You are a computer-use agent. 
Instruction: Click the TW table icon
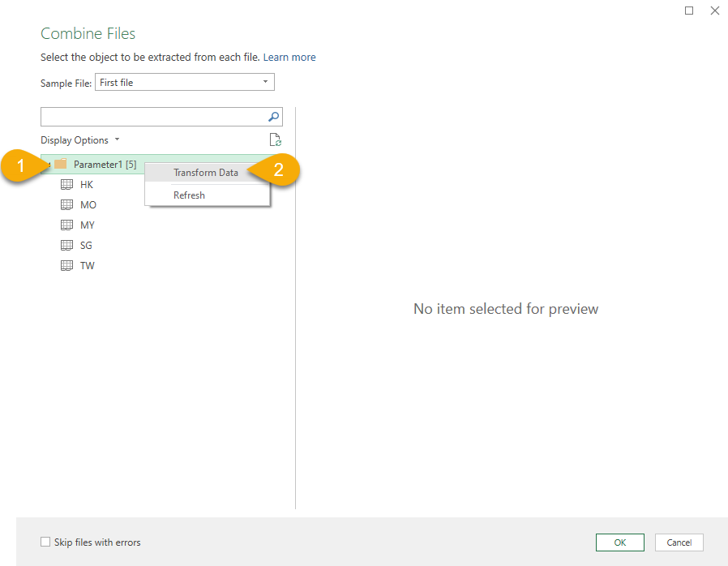67,266
